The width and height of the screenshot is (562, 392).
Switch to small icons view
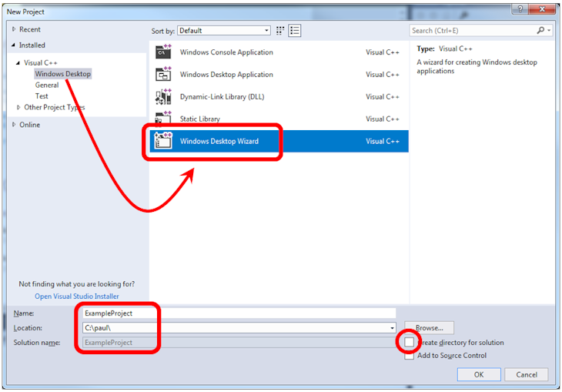click(280, 31)
